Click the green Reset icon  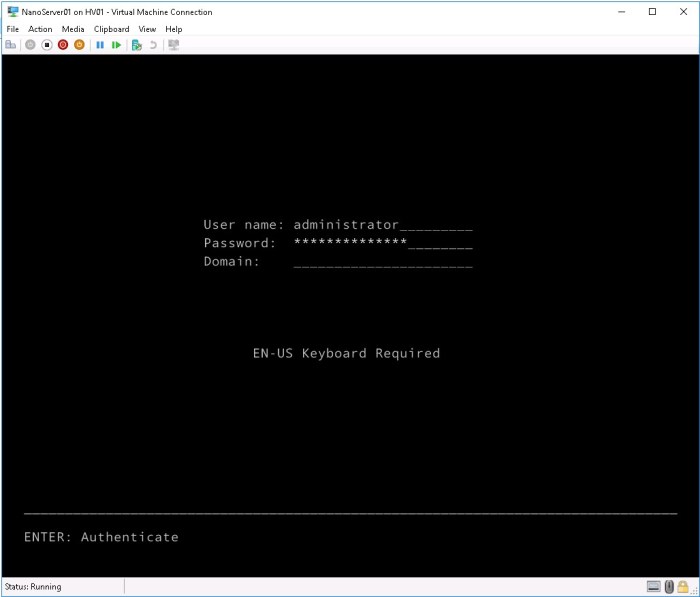116,45
